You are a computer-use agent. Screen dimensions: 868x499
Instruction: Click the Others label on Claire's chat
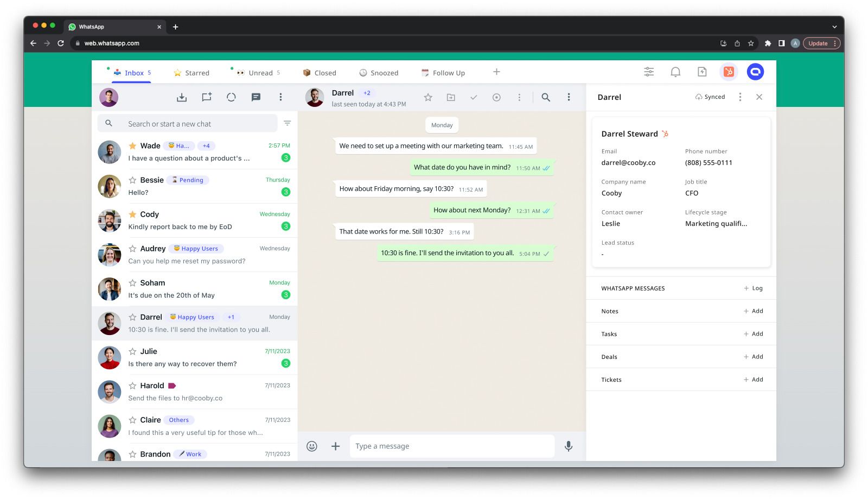(179, 420)
